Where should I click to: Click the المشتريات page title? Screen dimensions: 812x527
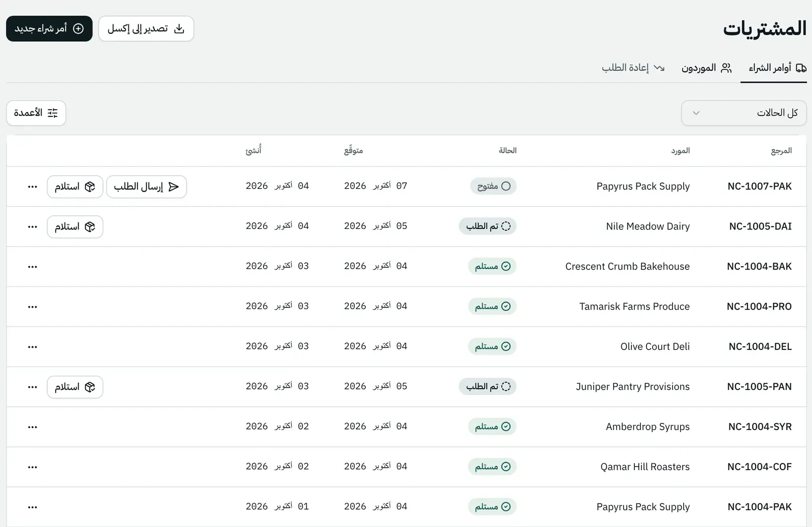pos(765,28)
